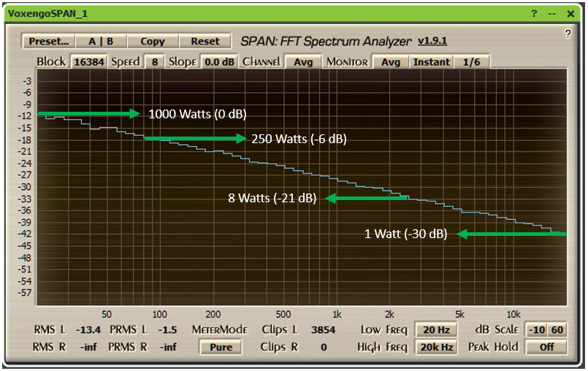Click the Block label
Screen dimensions: 588x371
pos(51,62)
